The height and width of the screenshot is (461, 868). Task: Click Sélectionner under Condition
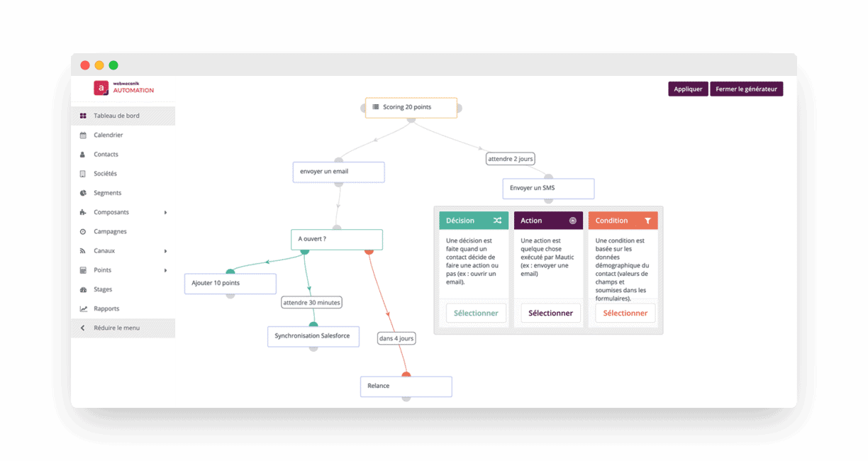click(625, 313)
